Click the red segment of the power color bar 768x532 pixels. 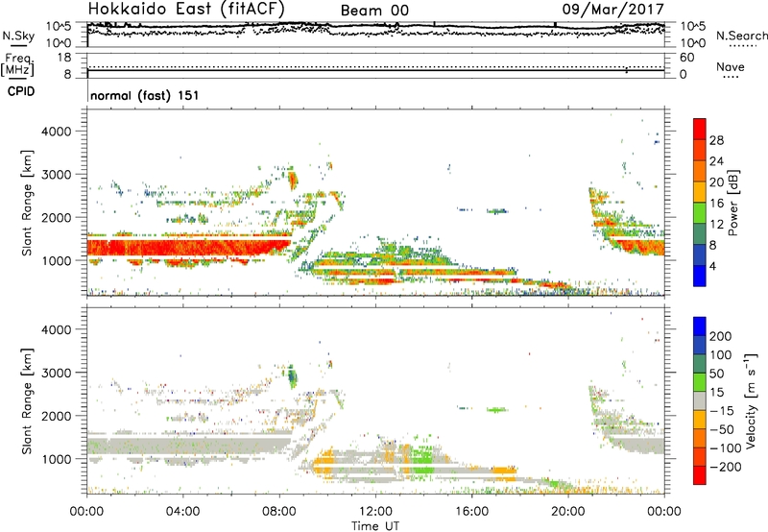coord(700,129)
